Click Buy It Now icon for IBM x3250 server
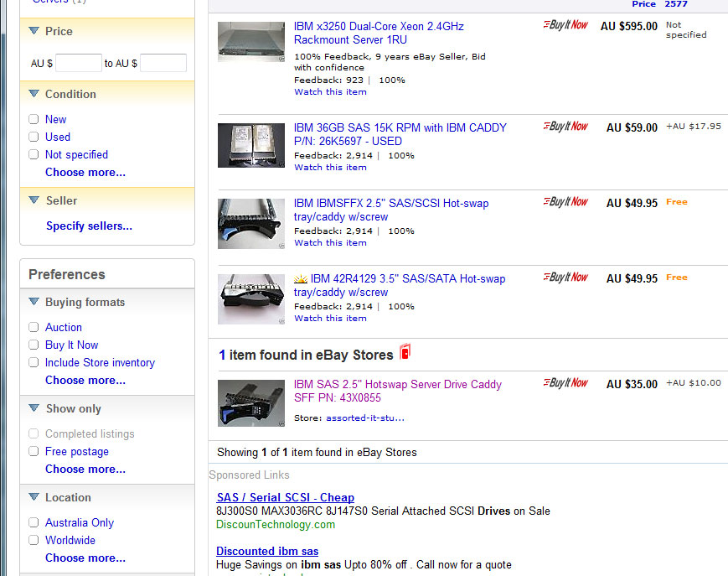Image resolution: width=728 pixels, height=576 pixels. tap(565, 25)
